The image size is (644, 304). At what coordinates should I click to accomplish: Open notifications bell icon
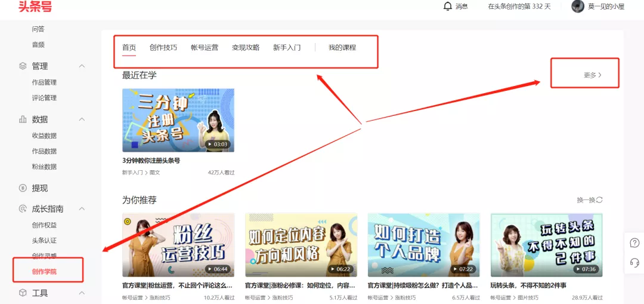coord(448,7)
